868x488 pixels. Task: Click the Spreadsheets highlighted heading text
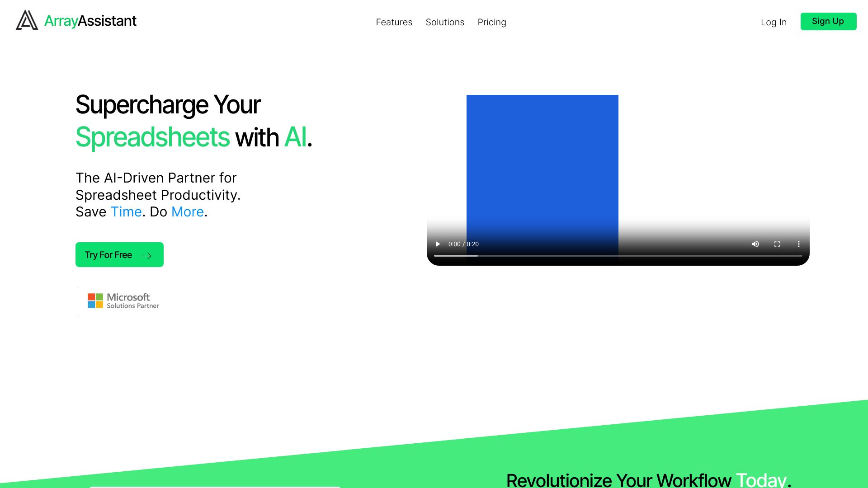tap(152, 137)
